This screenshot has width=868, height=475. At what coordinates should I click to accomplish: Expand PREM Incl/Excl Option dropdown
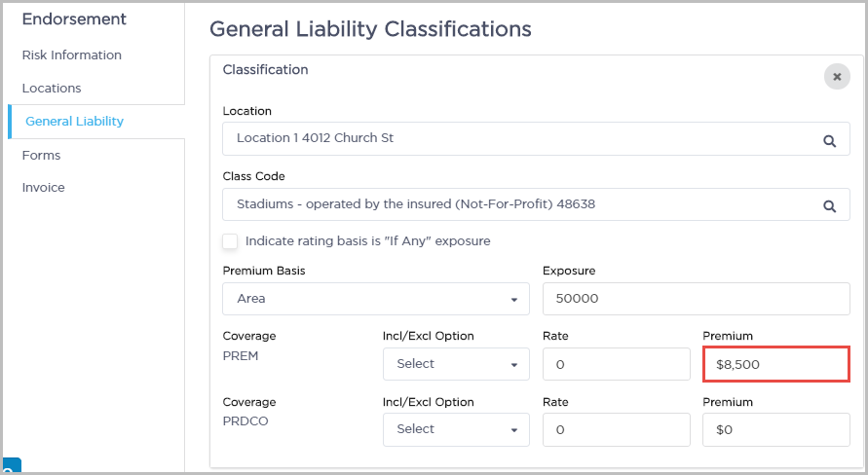pos(456,364)
